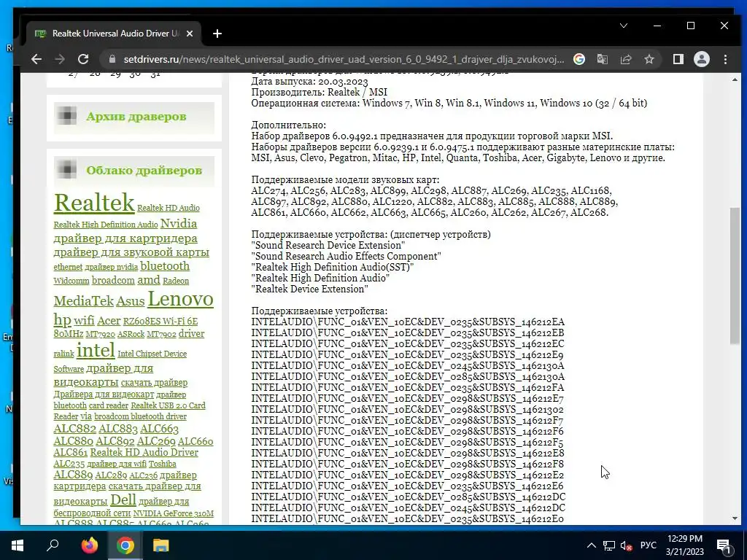Open the RZ608ES Wi-Fi 6E tag

[x=160, y=322]
